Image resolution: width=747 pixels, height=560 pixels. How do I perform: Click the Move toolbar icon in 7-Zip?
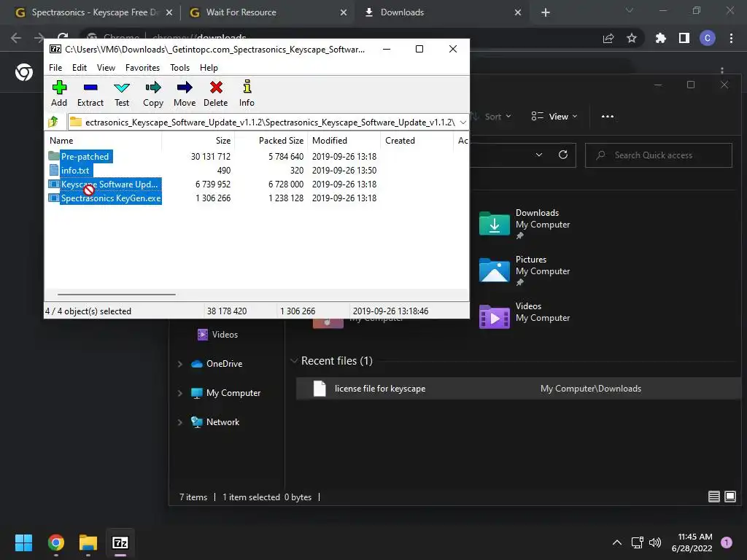pos(185,94)
